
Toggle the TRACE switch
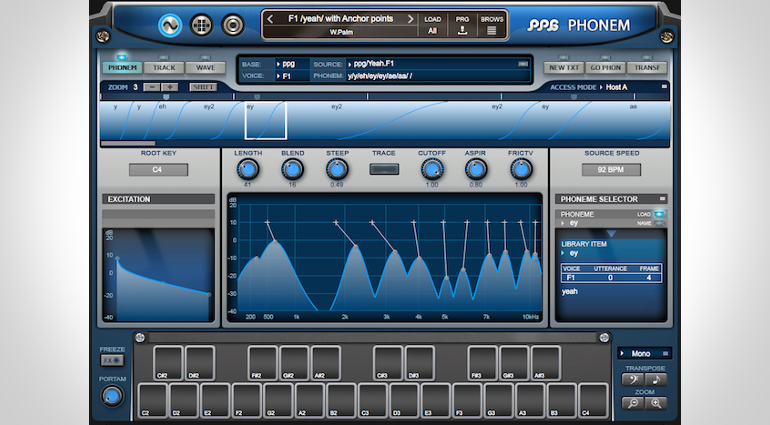point(383,169)
